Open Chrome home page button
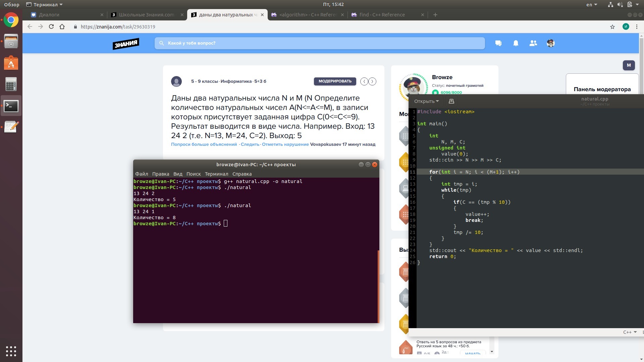Image resolution: width=644 pixels, height=362 pixels. pos(62,27)
